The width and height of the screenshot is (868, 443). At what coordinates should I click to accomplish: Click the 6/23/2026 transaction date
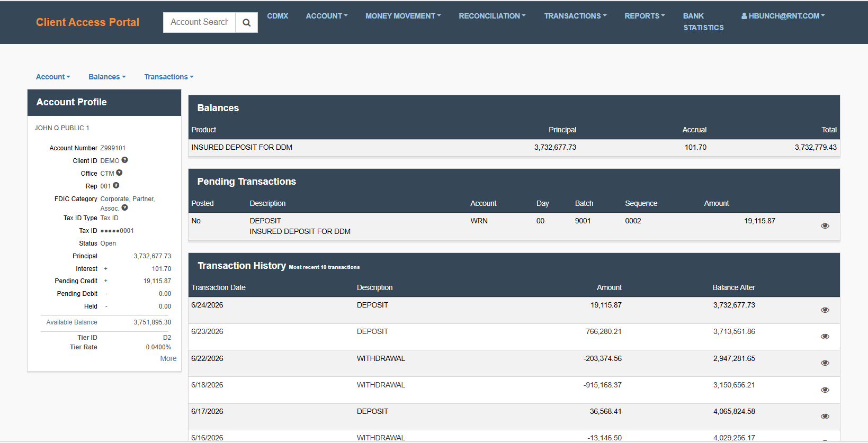(x=207, y=332)
